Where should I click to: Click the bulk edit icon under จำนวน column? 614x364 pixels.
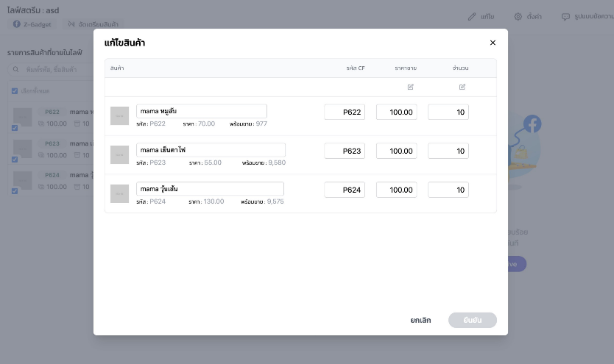pos(462,87)
